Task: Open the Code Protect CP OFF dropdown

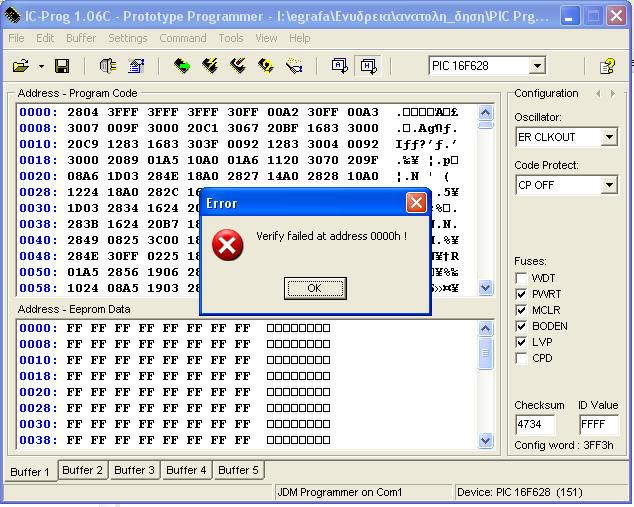Action: point(609,185)
